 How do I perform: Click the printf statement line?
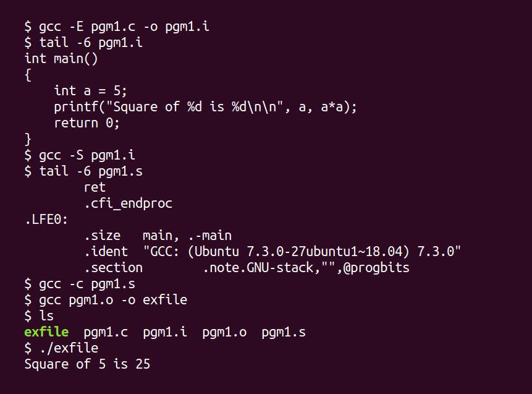click(205, 107)
